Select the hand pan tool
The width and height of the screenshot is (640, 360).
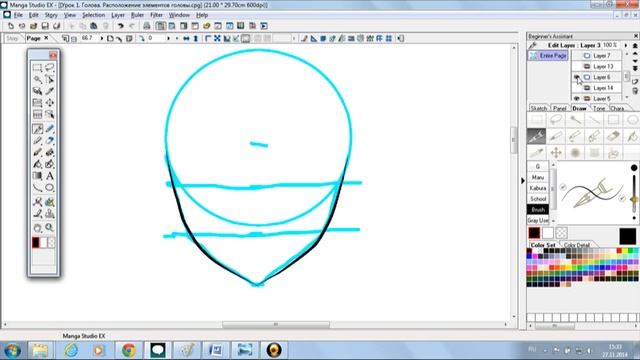[37, 228]
